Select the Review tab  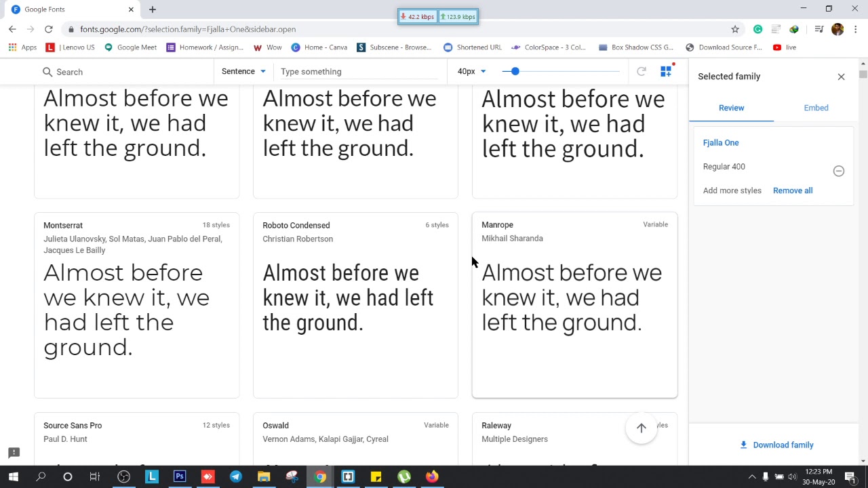coord(731,108)
